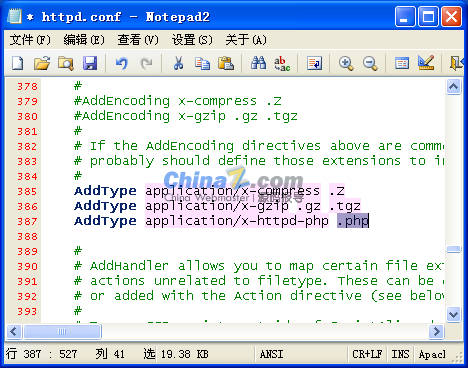Viewport: 468px width, 368px height.
Task: Zoom out with the magnifier minus icon
Action: point(370,63)
